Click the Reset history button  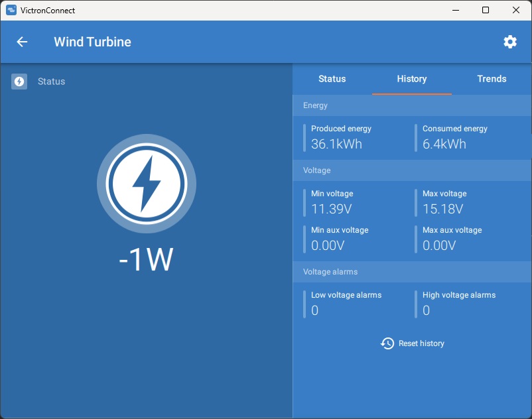412,343
